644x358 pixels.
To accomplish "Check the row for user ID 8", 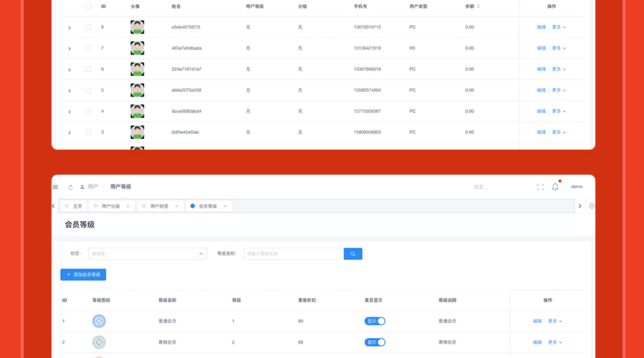I will pyautogui.click(x=88, y=27).
